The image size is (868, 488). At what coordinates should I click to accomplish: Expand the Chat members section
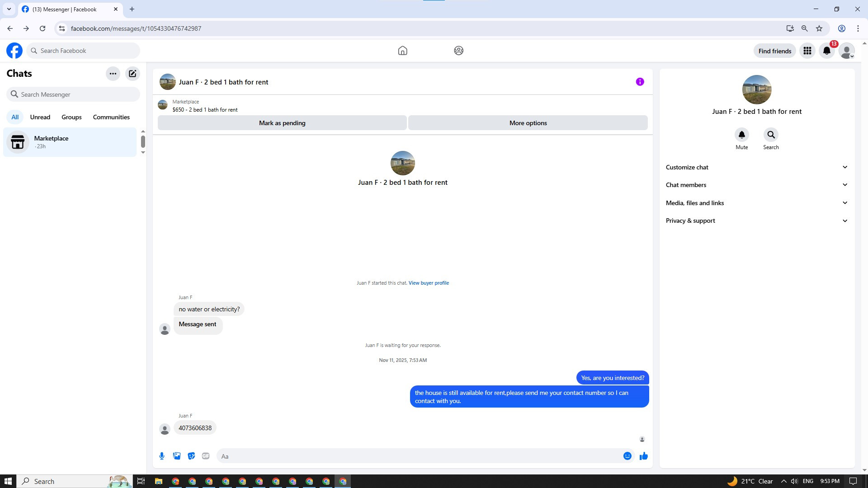(756, 185)
